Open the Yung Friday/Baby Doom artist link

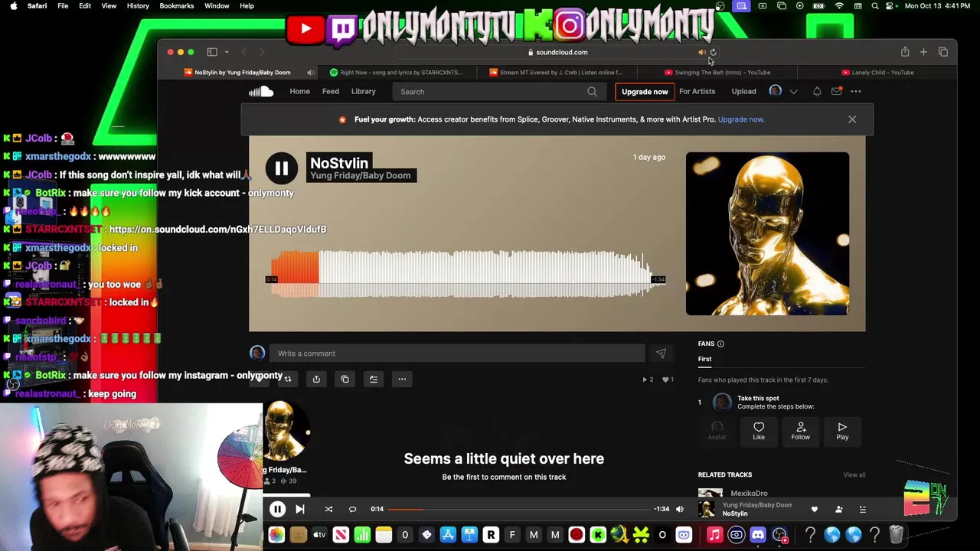361,175
